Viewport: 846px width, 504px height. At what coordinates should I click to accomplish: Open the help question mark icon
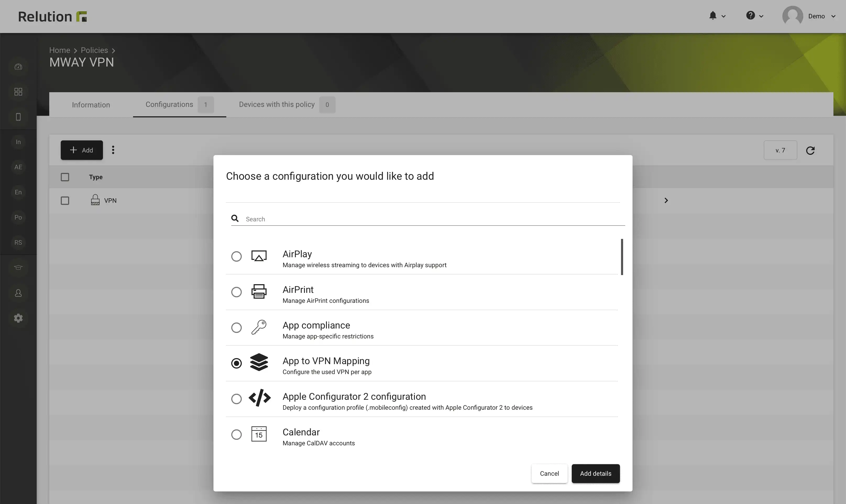tap(750, 16)
